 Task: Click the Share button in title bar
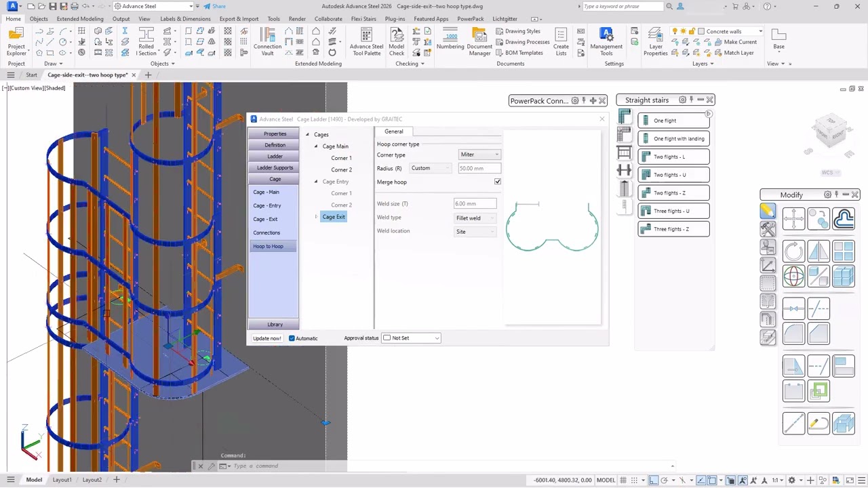(214, 6)
